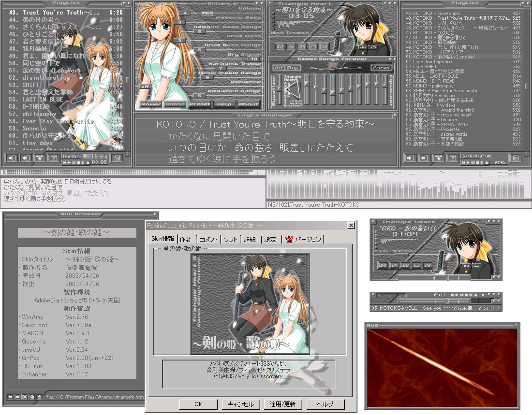Switch to the 作者 tab

click(185, 239)
